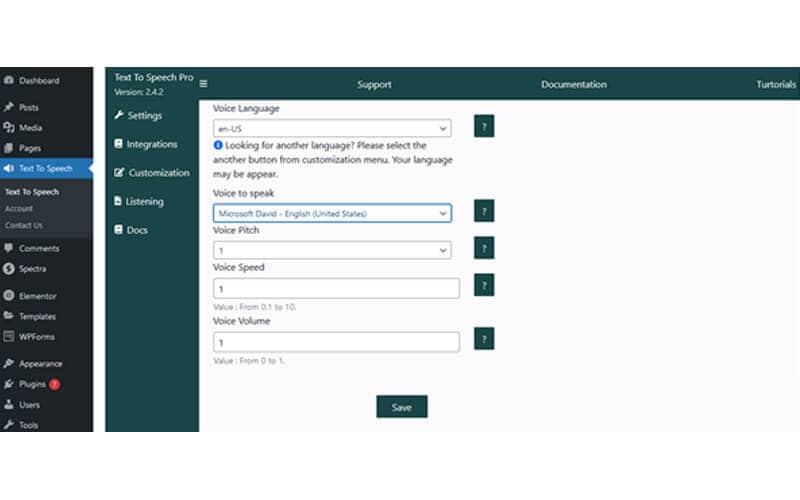Click the Docs icon in plugin menu
The width and height of the screenshot is (800, 500).
click(x=118, y=230)
